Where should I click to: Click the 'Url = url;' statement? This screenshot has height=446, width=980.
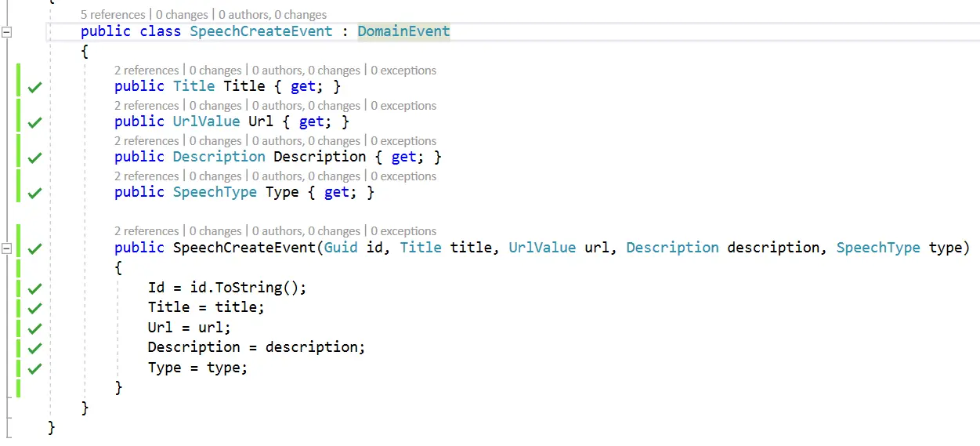coord(190,328)
